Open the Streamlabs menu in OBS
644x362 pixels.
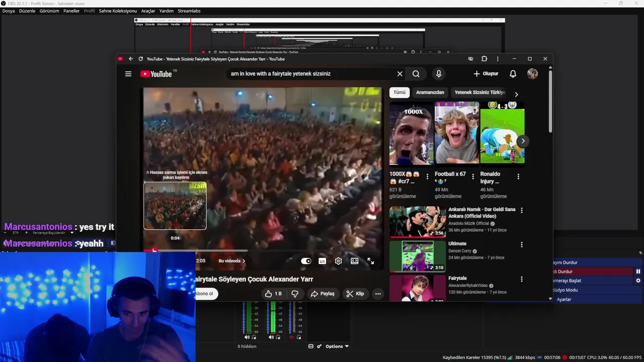[x=189, y=11]
